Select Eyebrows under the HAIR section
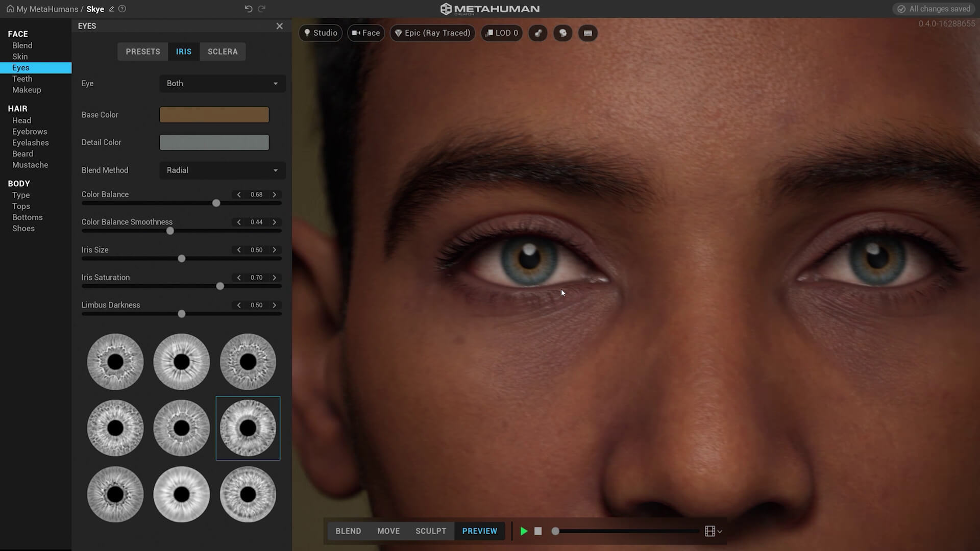Image resolution: width=980 pixels, height=551 pixels. point(29,131)
